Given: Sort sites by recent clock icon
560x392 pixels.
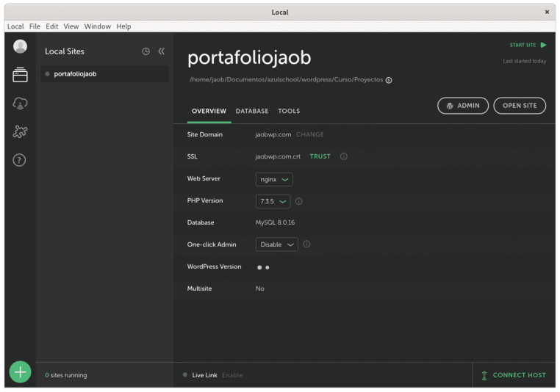Looking at the screenshot, I should (146, 51).
